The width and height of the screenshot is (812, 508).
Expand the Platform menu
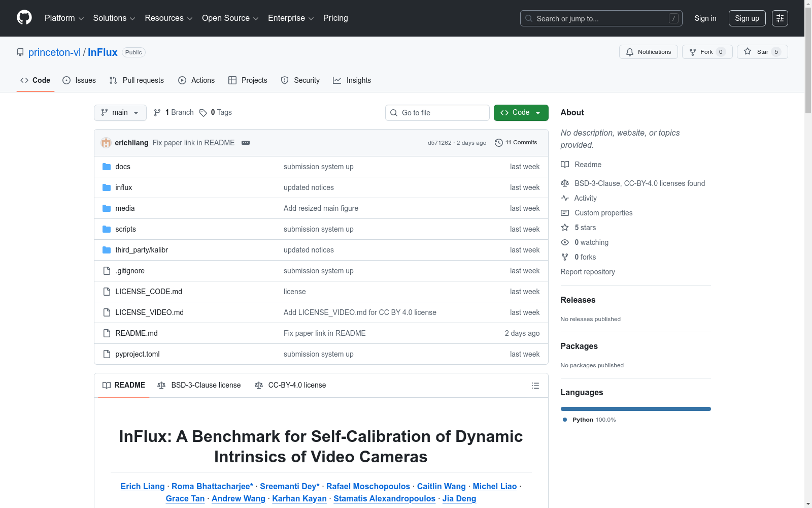click(x=64, y=18)
